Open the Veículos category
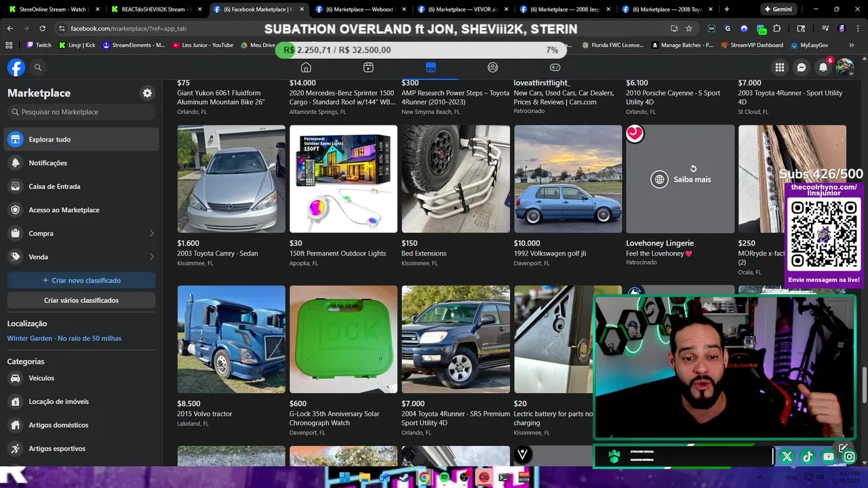Viewport: 868px width, 488px height. 81,378
